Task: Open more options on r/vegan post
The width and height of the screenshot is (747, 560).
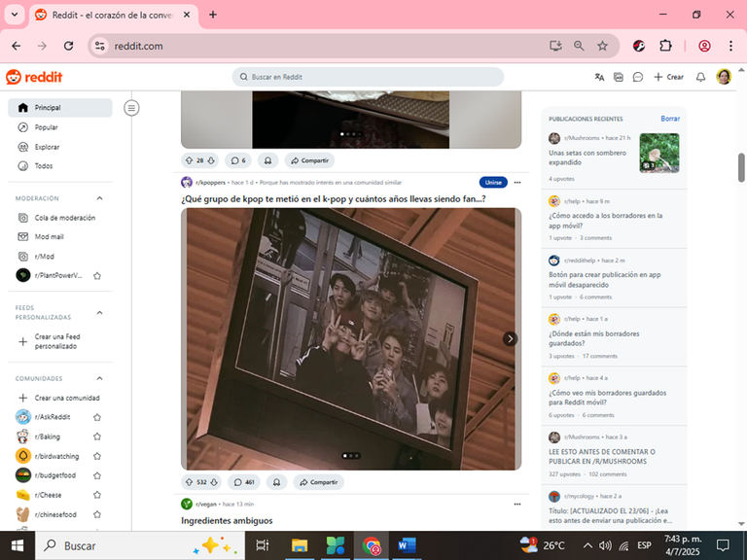Action: click(517, 504)
